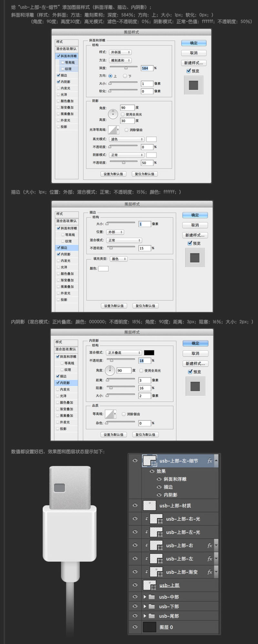Enable 使用全局光 in 斜面和浮雕 dialog

coord(123,114)
